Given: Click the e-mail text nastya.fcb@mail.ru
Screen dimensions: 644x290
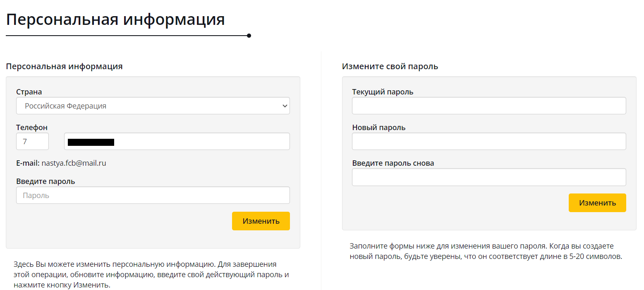Looking at the screenshot, I should 74,163.
